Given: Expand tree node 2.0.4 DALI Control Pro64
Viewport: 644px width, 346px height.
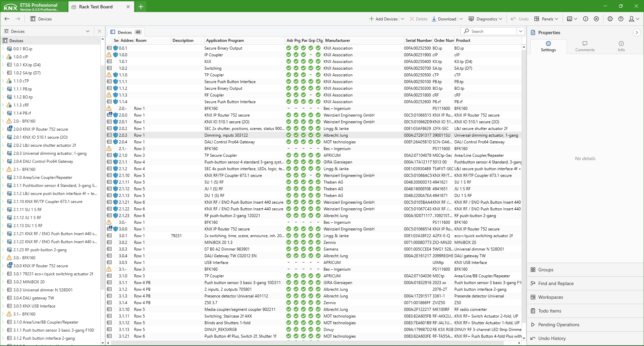Looking at the screenshot, I should 3,161.
